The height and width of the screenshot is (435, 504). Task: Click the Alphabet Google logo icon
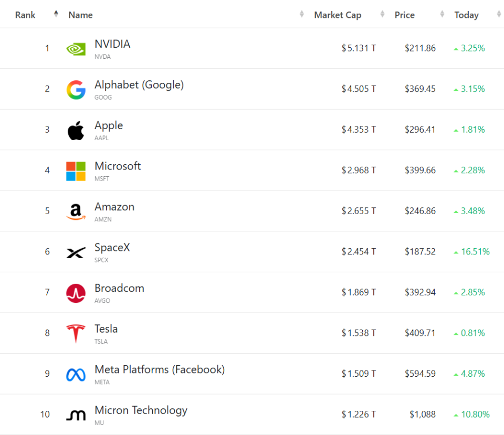click(x=76, y=90)
